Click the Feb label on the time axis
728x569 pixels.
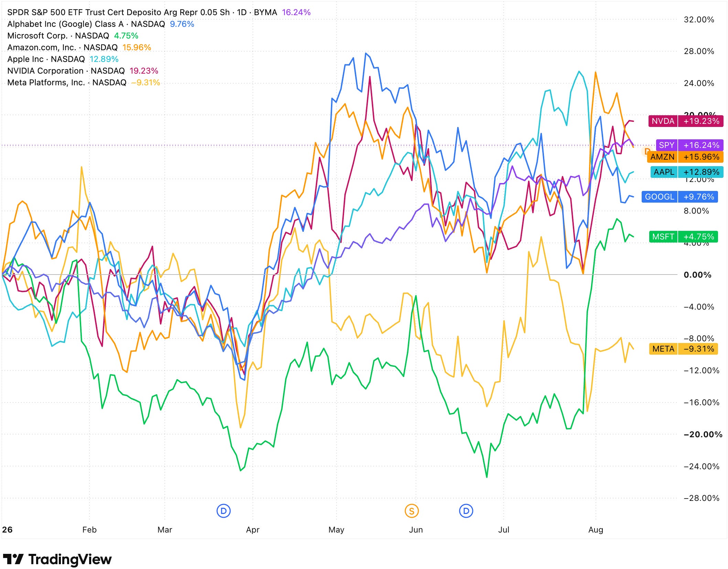tap(89, 529)
